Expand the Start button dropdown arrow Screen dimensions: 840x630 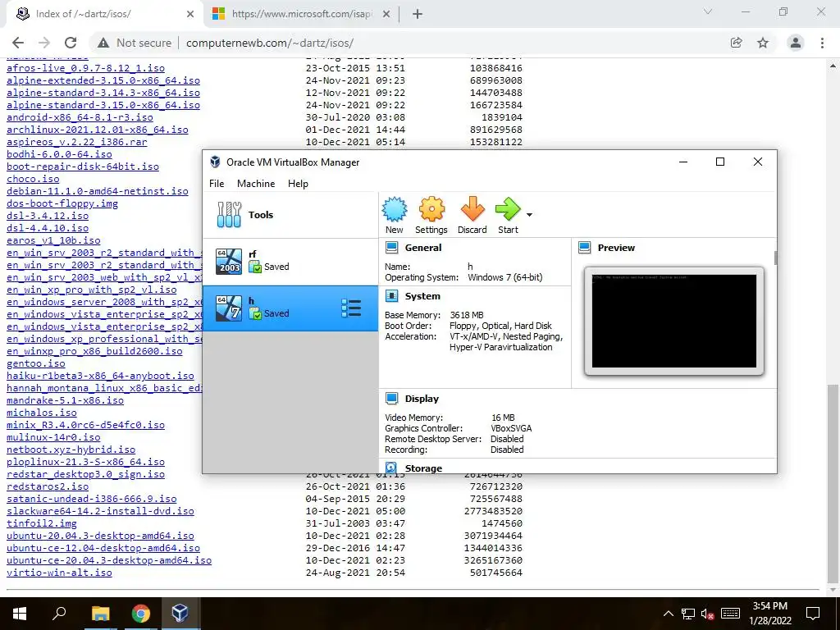(529, 215)
